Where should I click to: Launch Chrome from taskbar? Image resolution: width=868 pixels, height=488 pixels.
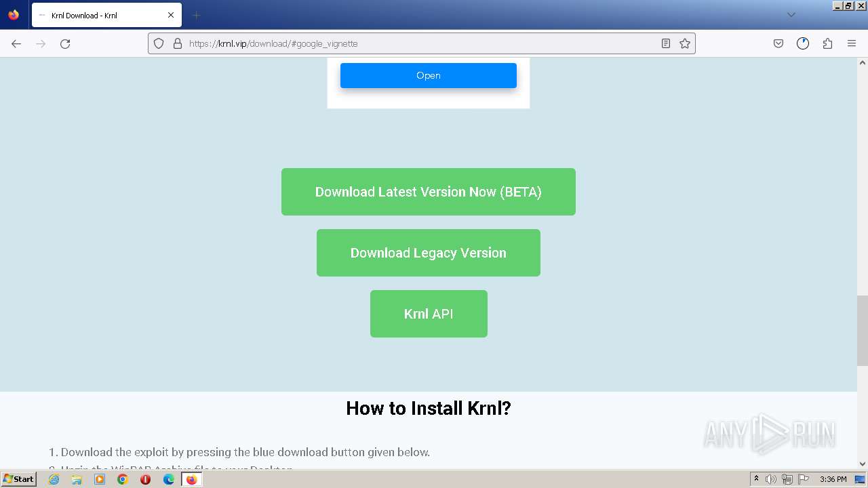click(x=123, y=479)
